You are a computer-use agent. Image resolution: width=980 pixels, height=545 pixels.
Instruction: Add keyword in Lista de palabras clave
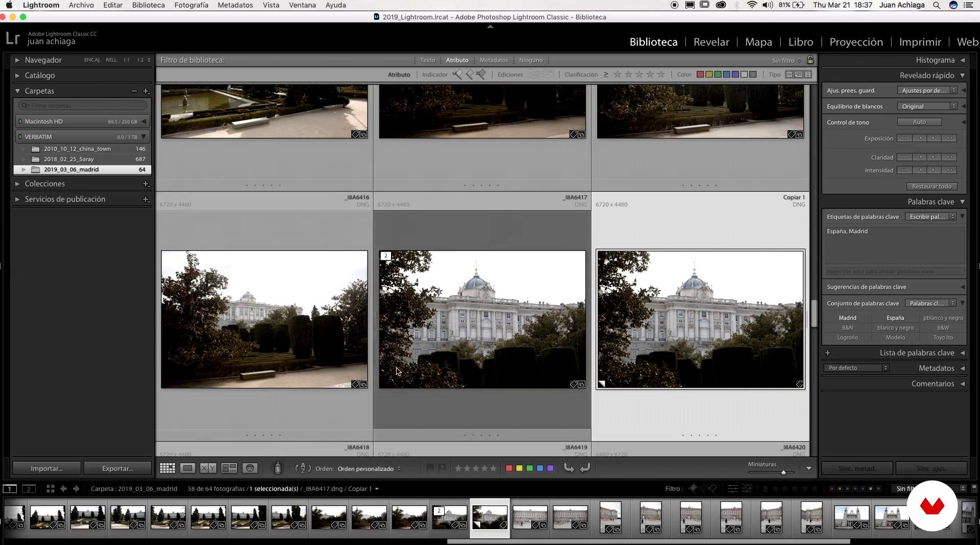tap(828, 353)
